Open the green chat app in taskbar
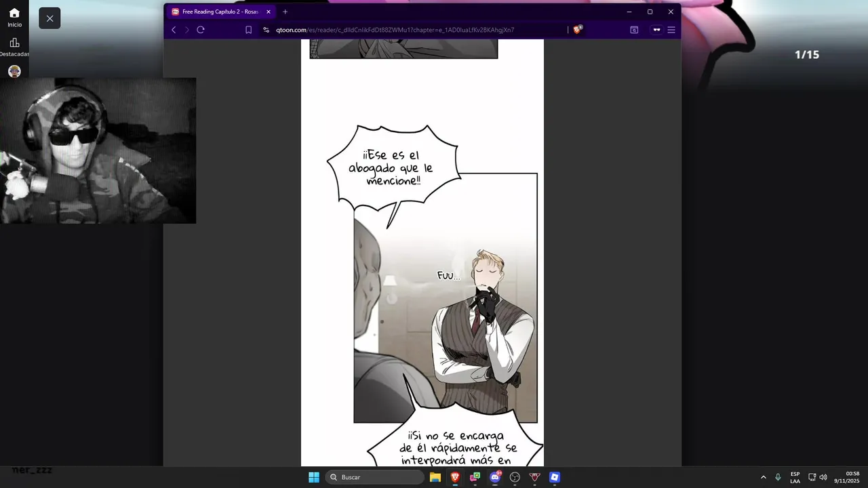 coord(475,477)
